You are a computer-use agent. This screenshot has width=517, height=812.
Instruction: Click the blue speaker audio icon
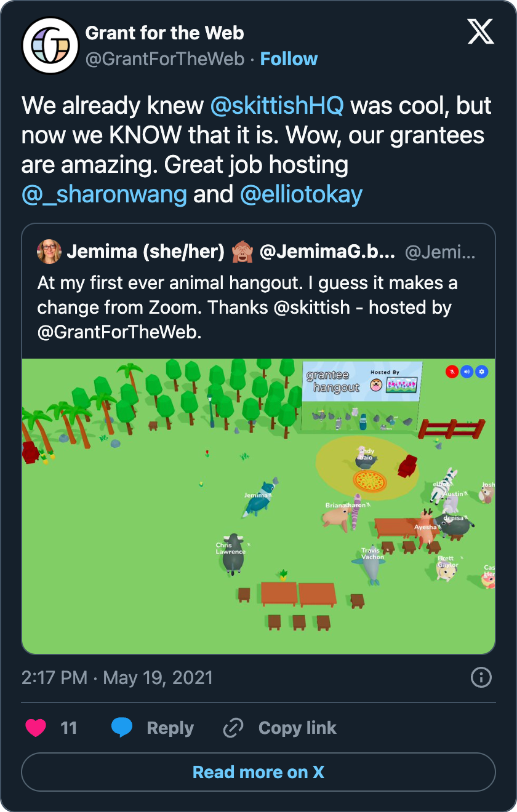pyautogui.click(x=467, y=372)
